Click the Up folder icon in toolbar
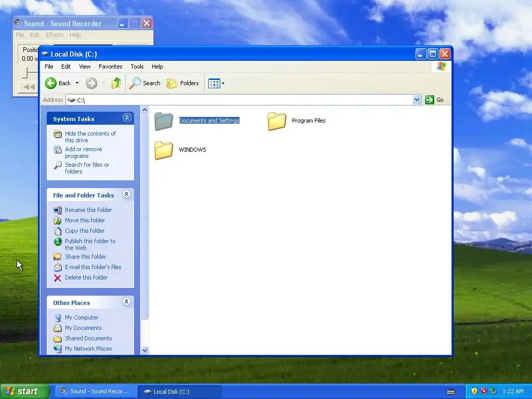Screen dimensions: 532x399 pyautogui.click(x=116, y=83)
